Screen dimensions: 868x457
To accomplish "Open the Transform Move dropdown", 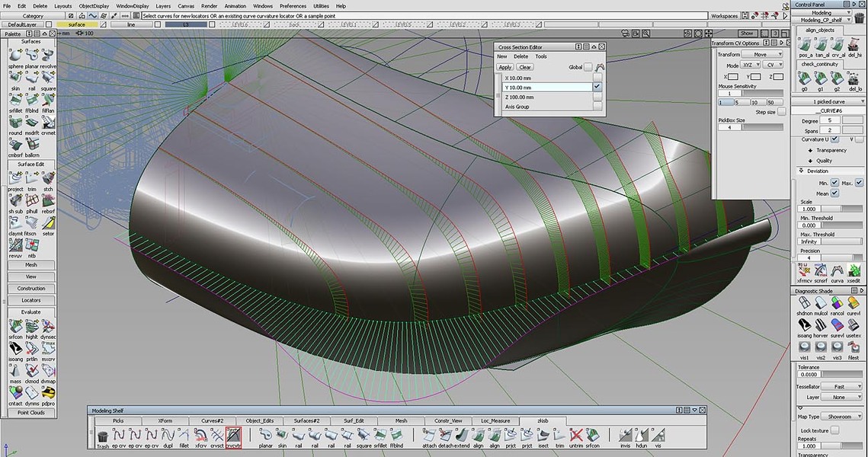I will (x=763, y=55).
